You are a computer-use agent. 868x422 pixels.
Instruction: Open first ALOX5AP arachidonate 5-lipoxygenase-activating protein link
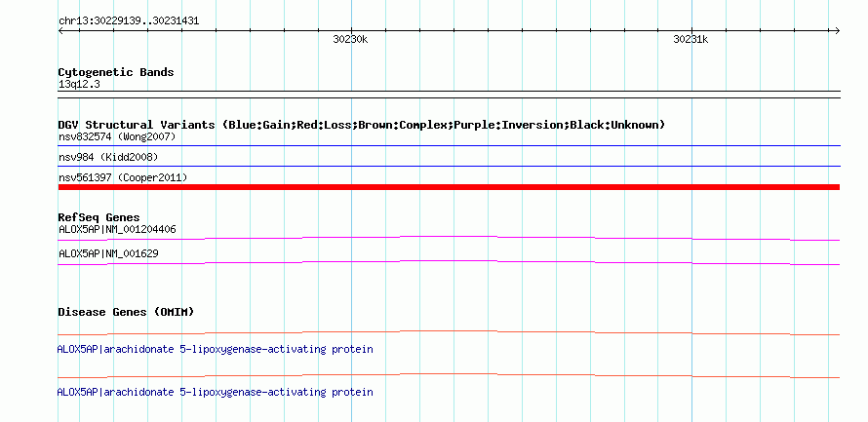pyautogui.click(x=215, y=350)
